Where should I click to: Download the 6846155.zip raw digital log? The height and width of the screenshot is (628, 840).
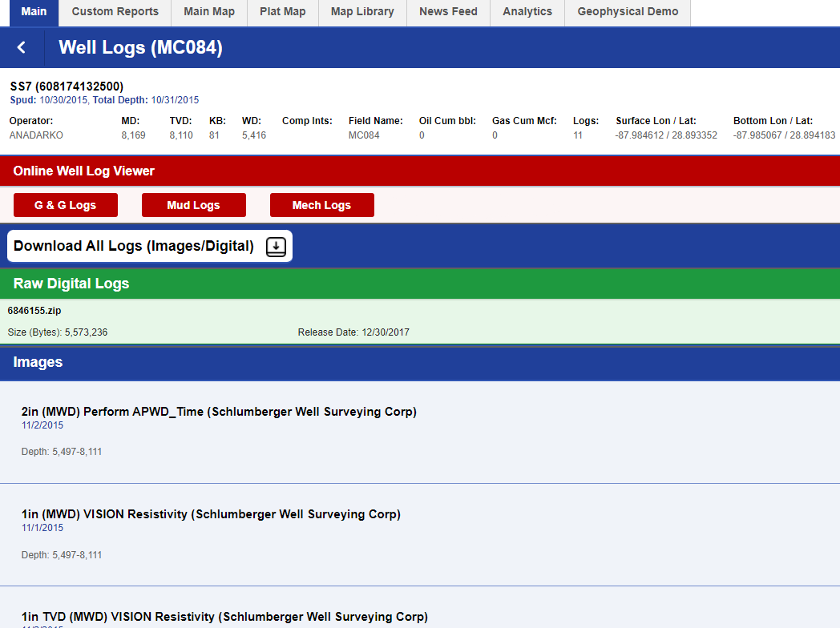tap(34, 310)
